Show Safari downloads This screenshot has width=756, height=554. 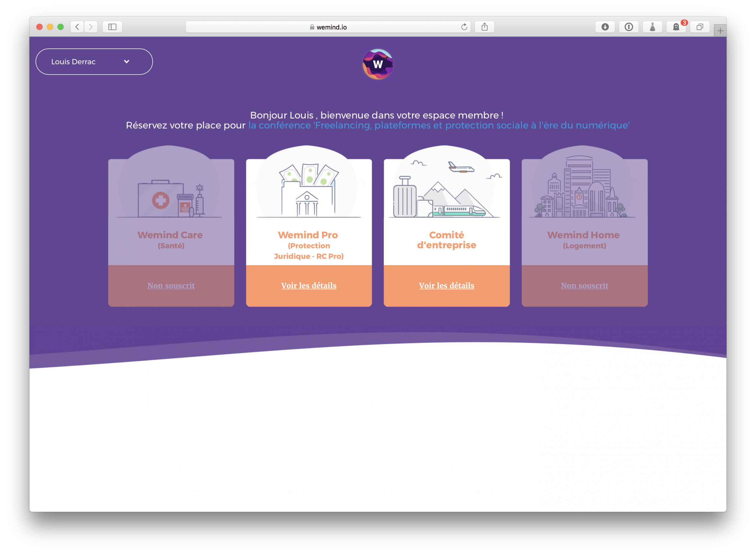pos(605,27)
